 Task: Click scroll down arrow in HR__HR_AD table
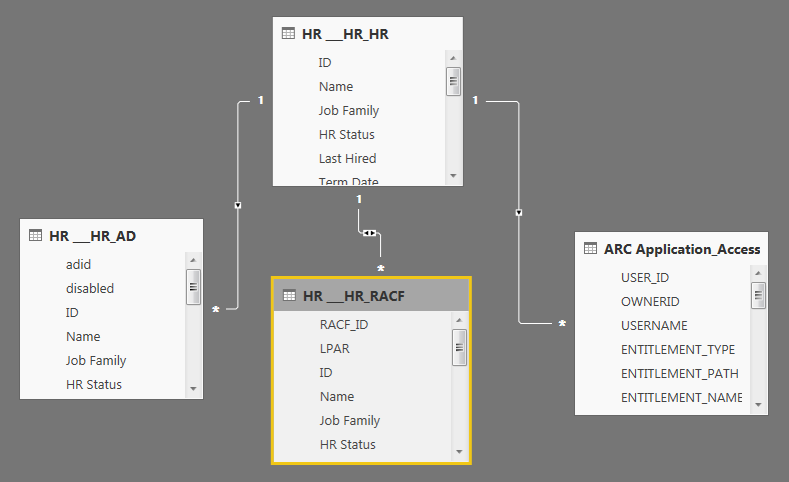tap(193, 388)
